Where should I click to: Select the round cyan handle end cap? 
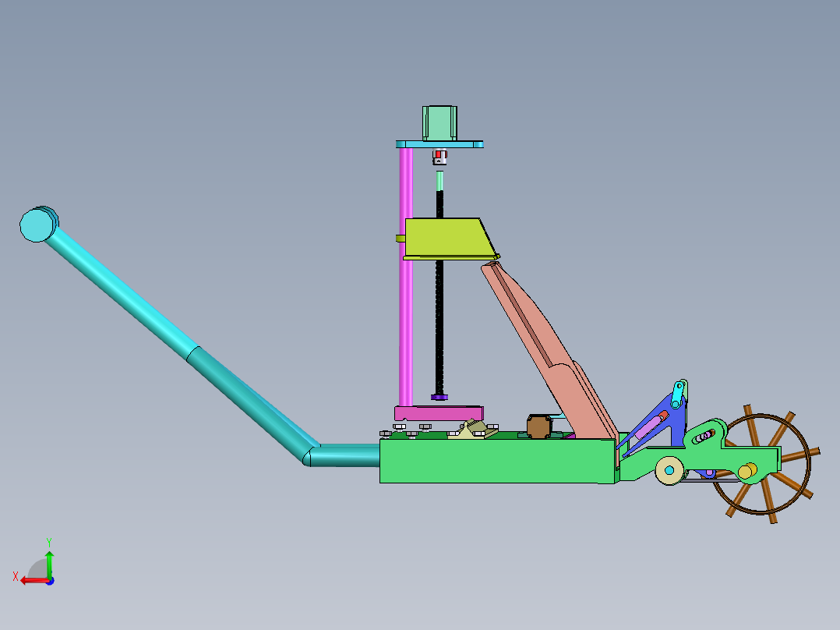coord(37,224)
